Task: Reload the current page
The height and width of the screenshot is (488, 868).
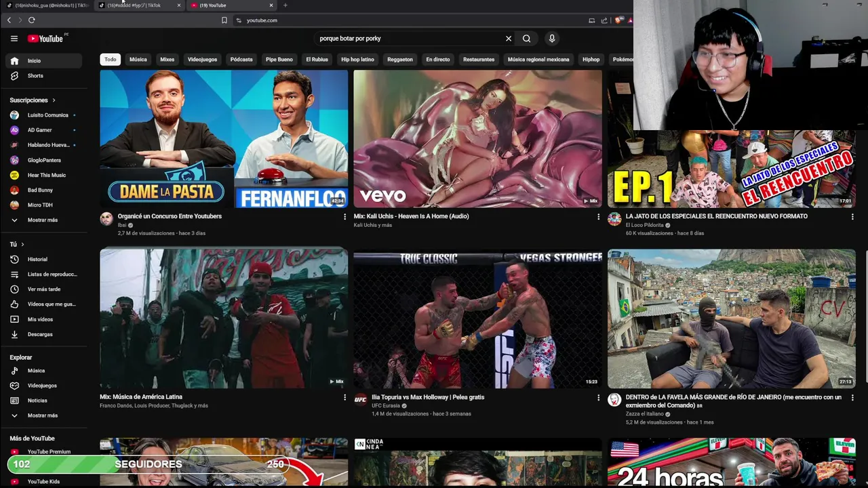Action: coord(31,20)
